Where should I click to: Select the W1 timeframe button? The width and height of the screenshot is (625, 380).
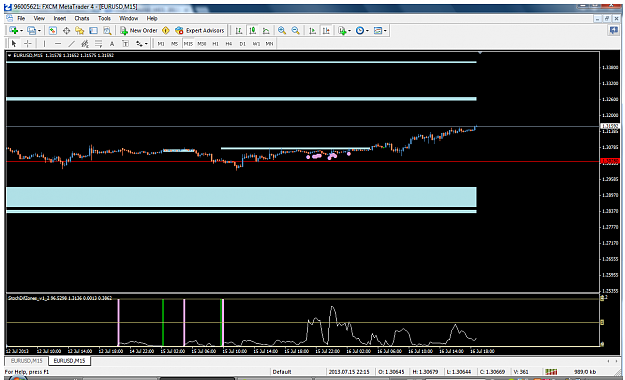click(256, 44)
